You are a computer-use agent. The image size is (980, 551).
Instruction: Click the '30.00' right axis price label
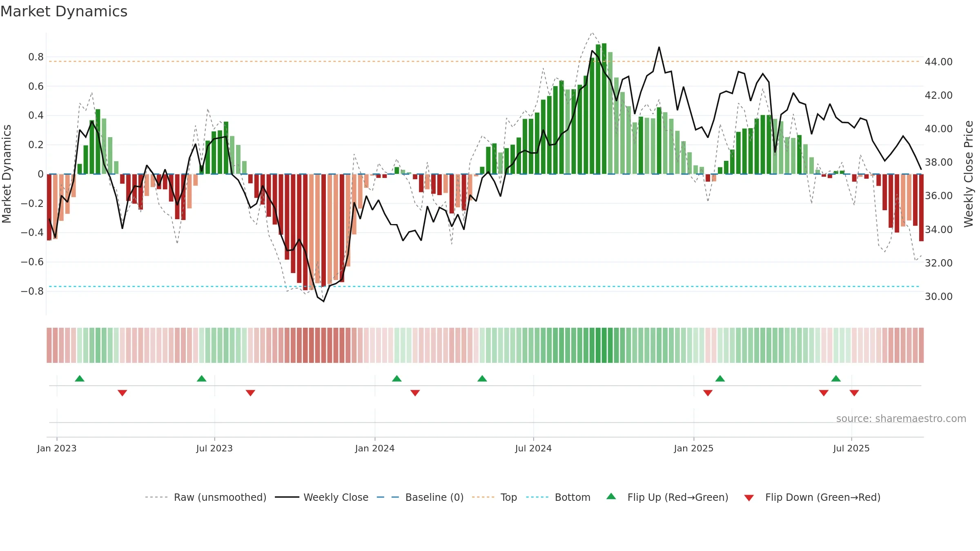point(939,297)
